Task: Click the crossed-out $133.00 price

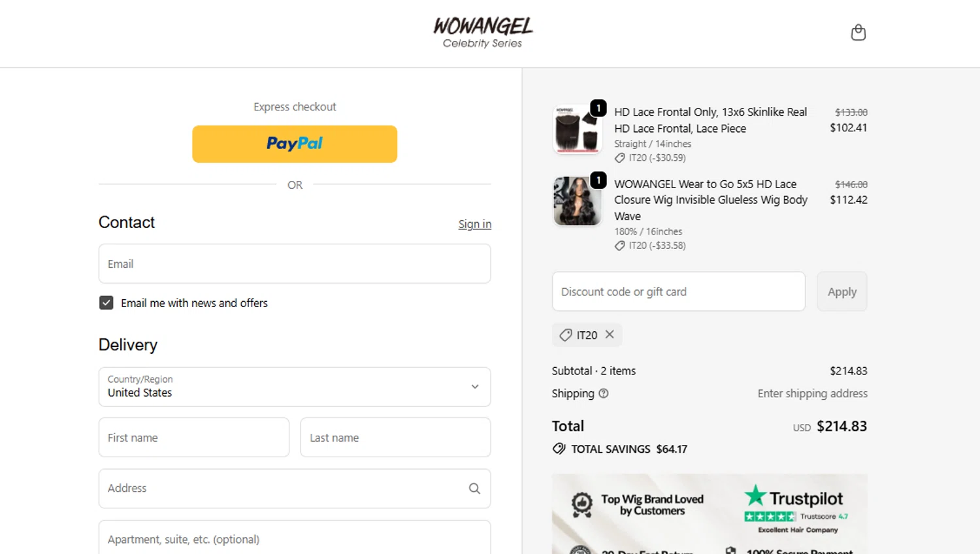Action: (x=851, y=112)
